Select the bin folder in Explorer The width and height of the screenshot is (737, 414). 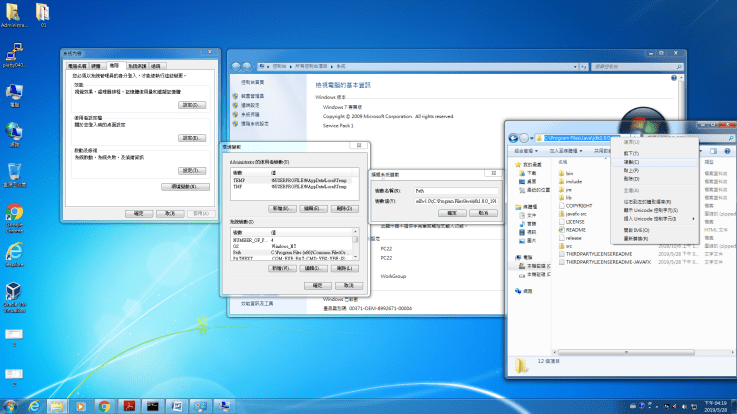click(569, 172)
